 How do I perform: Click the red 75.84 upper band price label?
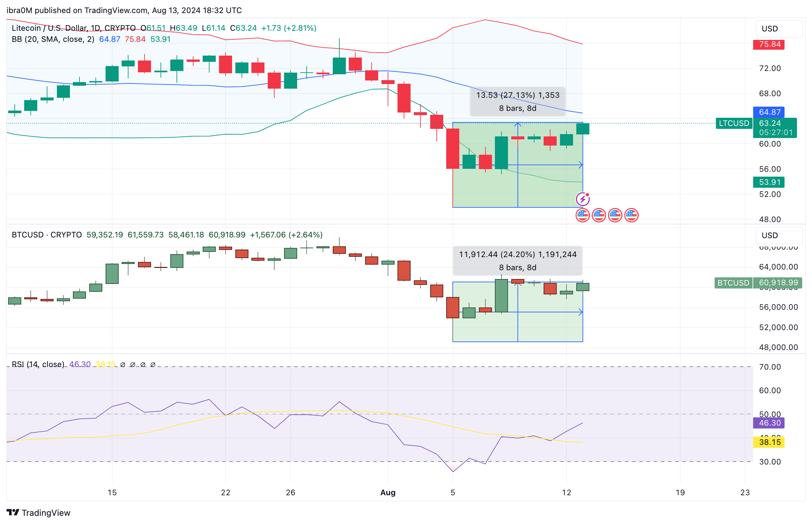pyautogui.click(x=769, y=44)
